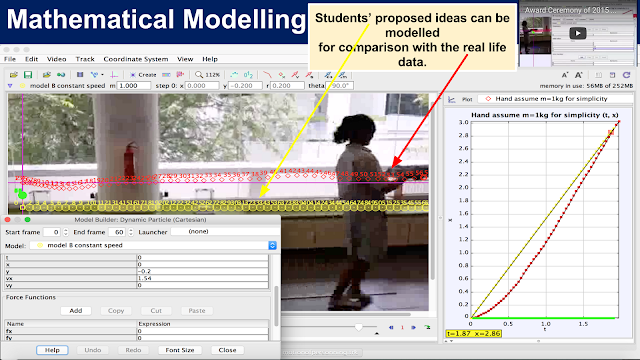Open the Model selection dropdown

(x=153, y=245)
